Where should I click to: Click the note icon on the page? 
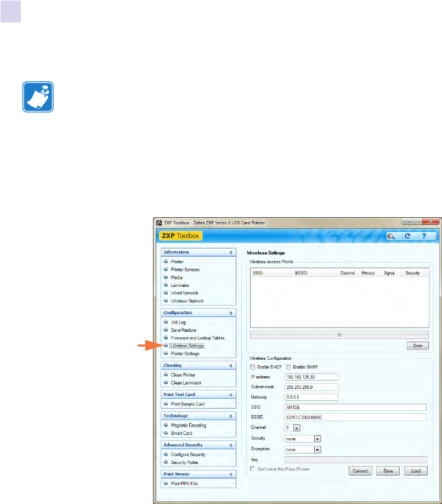tap(38, 97)
